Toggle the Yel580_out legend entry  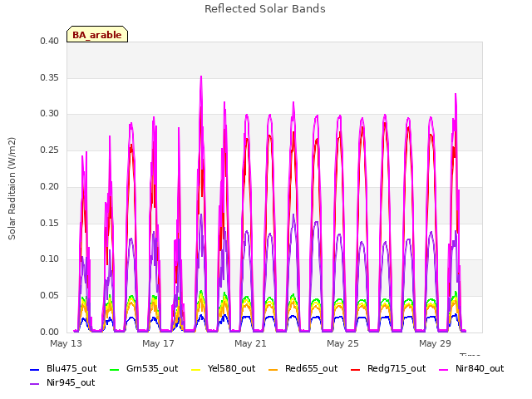pyautogui.click(x=224, y=369)
